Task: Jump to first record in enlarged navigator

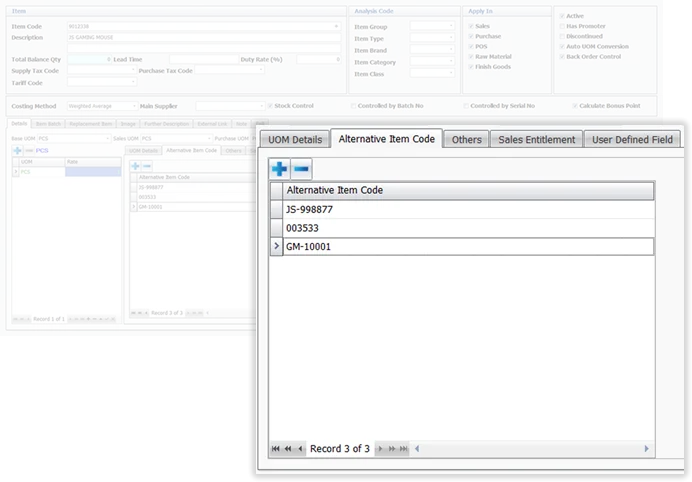Action: (x=276, y=449)
